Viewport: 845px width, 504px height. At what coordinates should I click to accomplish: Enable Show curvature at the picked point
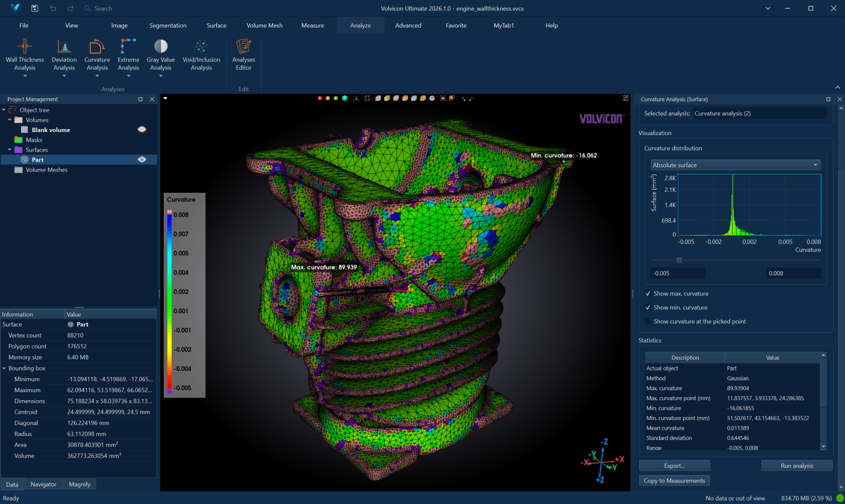click(x=648, y=321)
